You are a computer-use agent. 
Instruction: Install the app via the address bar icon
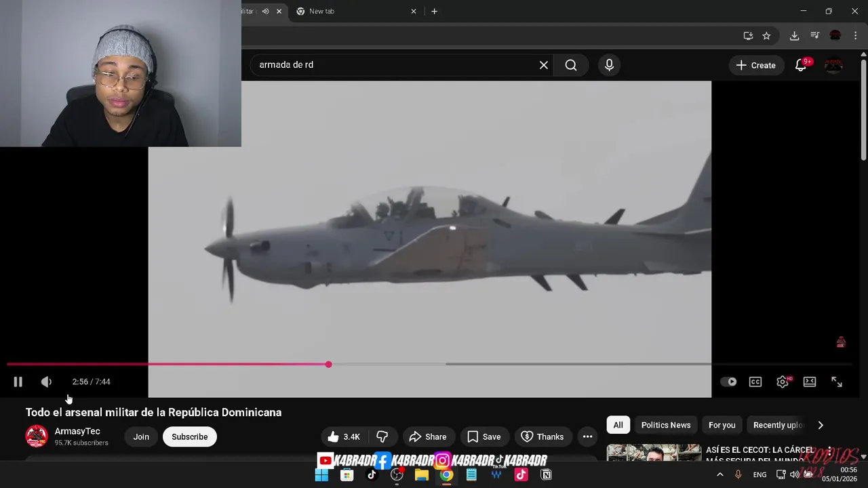coord(748,36)
